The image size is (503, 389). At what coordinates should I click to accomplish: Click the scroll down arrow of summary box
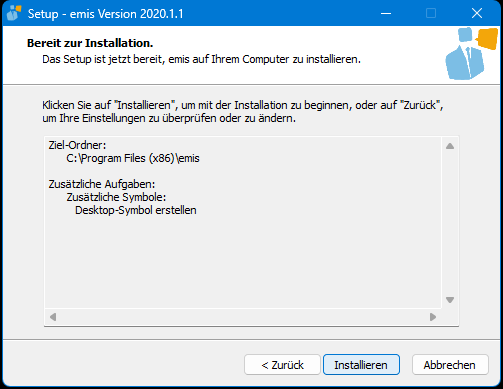450,300
